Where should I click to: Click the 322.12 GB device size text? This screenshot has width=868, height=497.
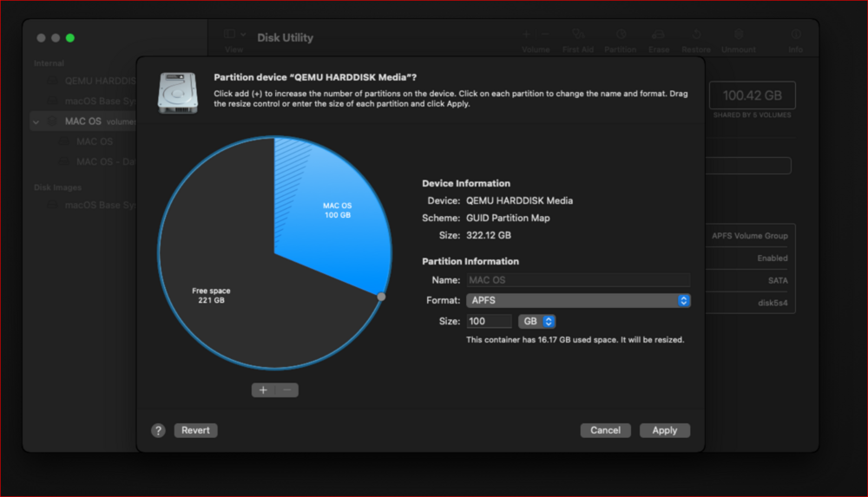click(488, 235)
